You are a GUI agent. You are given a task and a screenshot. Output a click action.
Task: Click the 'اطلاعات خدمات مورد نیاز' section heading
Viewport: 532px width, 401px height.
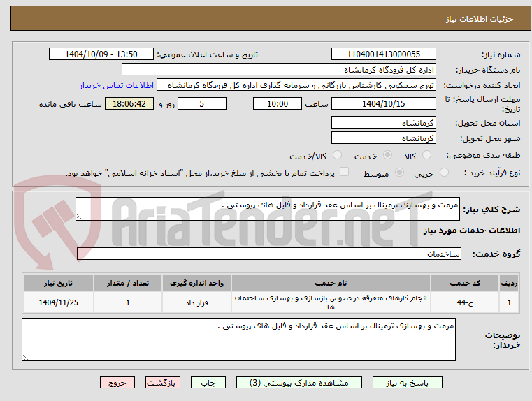472,231
